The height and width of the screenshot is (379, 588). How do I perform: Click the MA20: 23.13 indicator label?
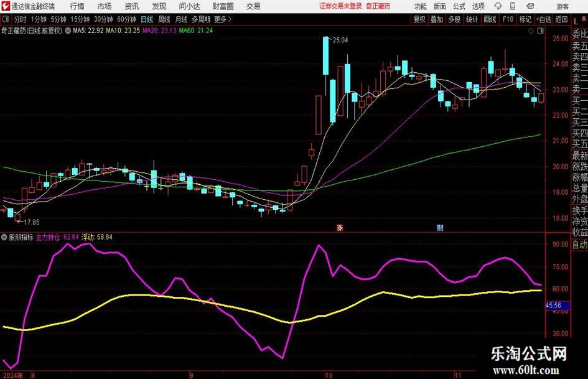(x=159, y=30)
